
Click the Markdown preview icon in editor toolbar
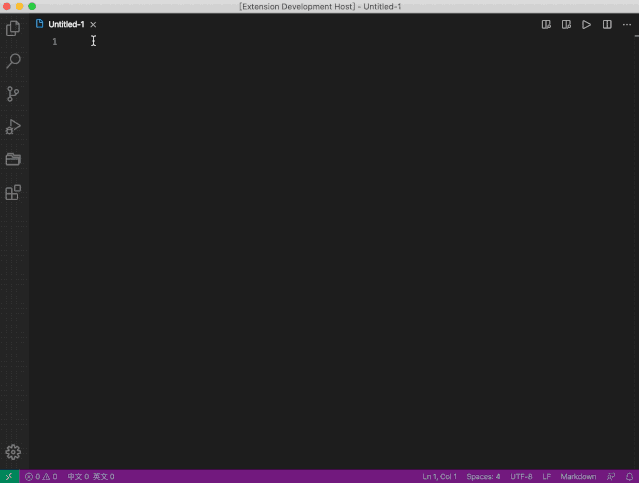(x=546, y=25)
